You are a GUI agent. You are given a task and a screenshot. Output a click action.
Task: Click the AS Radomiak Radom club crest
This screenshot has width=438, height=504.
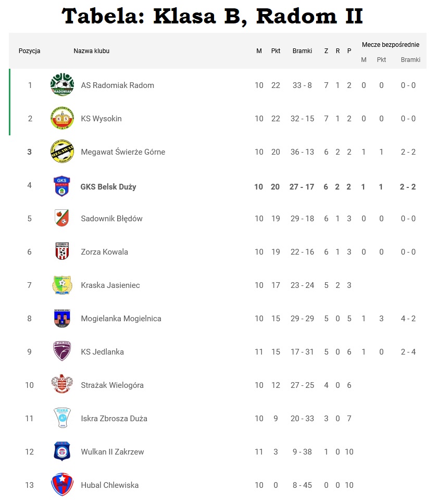62,85
